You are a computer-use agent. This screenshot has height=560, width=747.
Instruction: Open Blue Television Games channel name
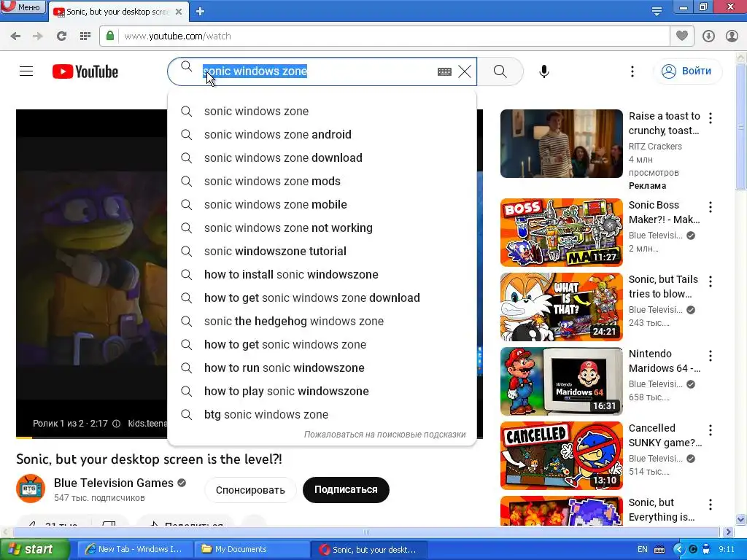tap(113, 483)
